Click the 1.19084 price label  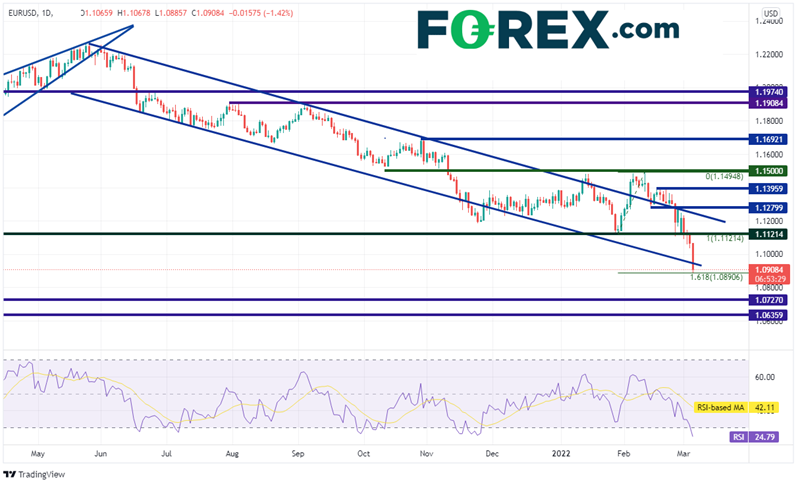pyautogui.click(x=768, y=104)
